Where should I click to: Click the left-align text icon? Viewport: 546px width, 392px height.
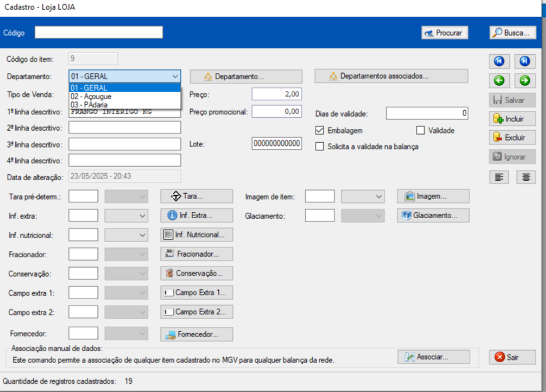499,177
